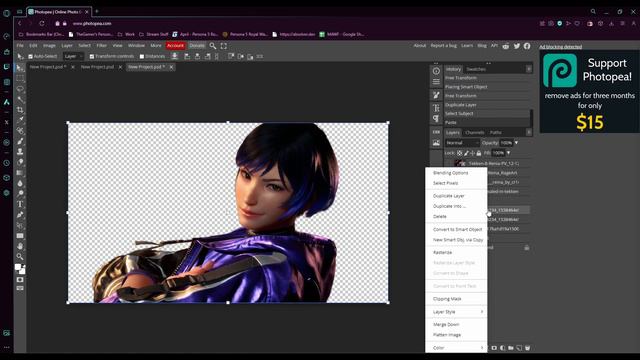Click the Donate button

tap(197, 46)
